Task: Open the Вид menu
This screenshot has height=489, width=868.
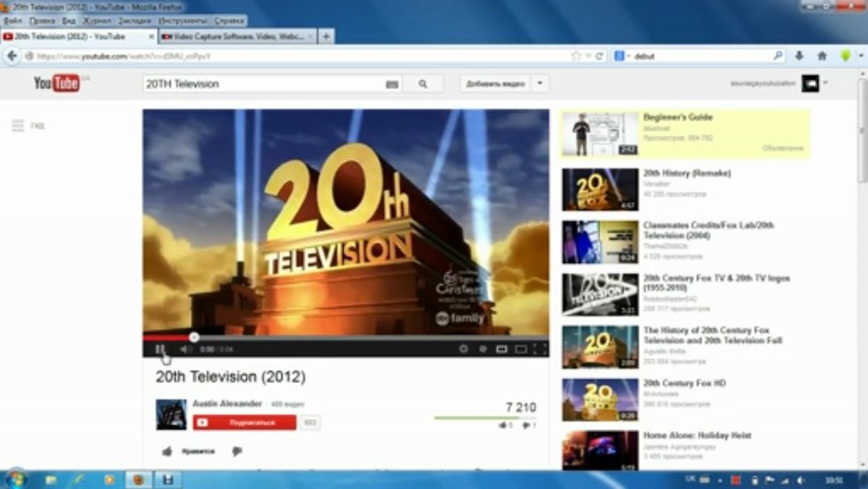Action: pyautogui.click(x=69, y=21)
